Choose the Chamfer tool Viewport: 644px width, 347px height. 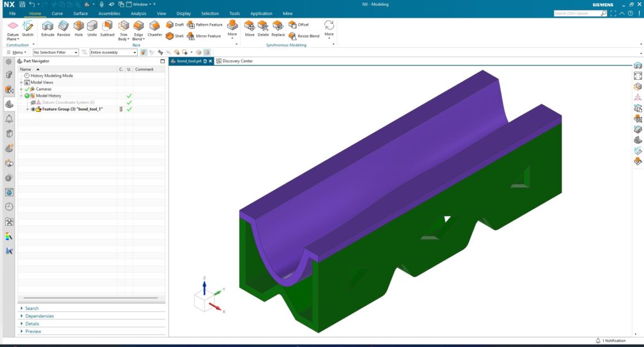pos(155,28)
